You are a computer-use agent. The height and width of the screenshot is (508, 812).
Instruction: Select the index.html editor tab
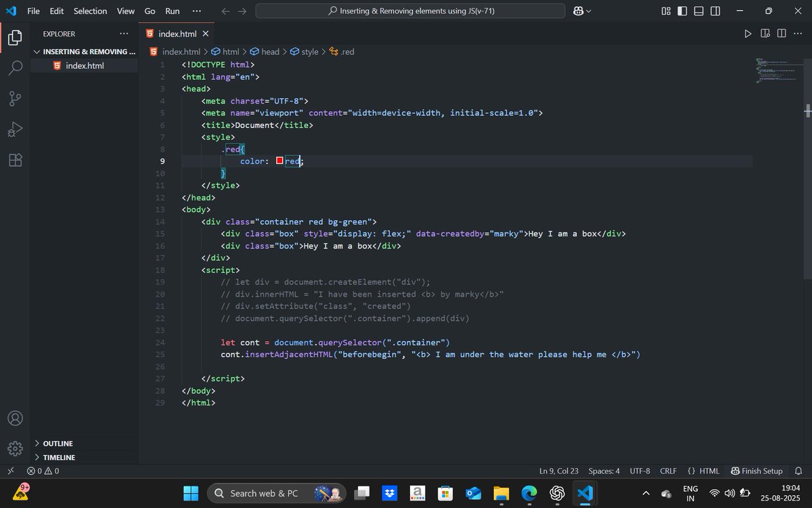point(178,33)
